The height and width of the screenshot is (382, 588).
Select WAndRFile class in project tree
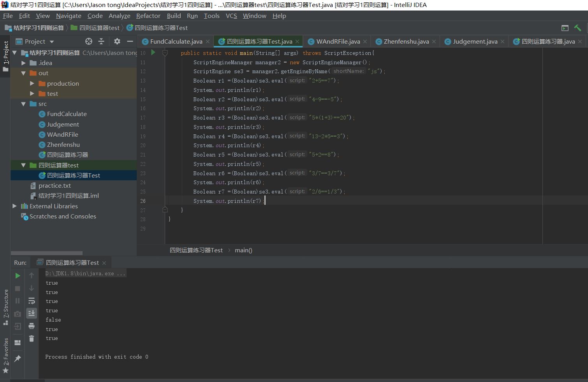[x=62, y=134]
